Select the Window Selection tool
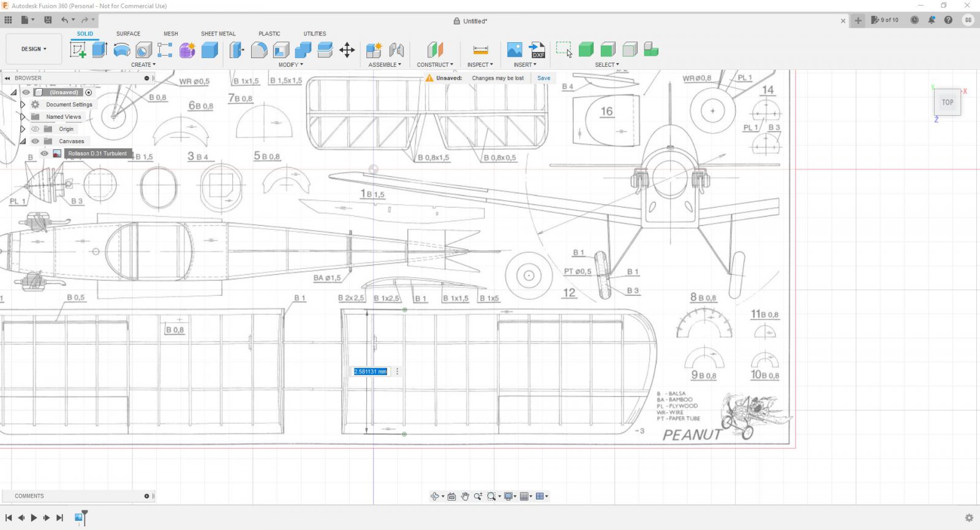This screenshot has width=980, height=530. point(564,50)
